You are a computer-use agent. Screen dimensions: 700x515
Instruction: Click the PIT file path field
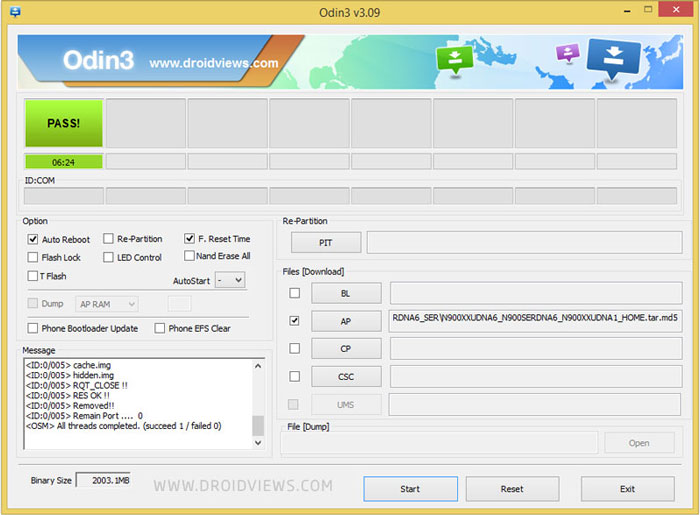525,242
